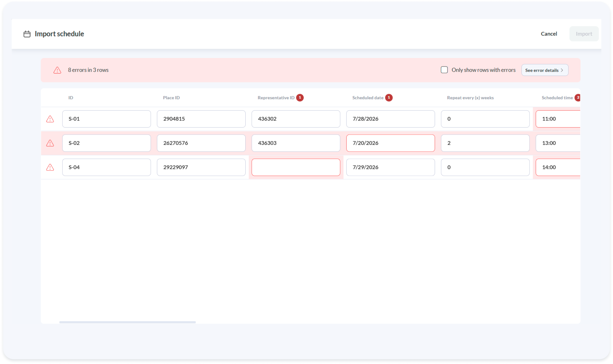Open See error details
The height and width of the screenshot is (364, 613).
click(x=545, y=70)
